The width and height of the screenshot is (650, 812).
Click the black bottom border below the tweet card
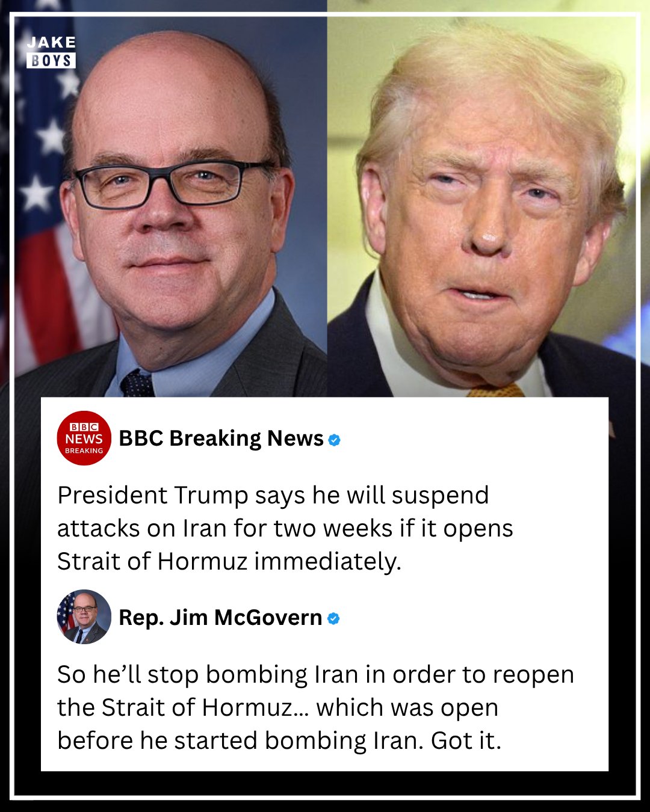point(325,784)
